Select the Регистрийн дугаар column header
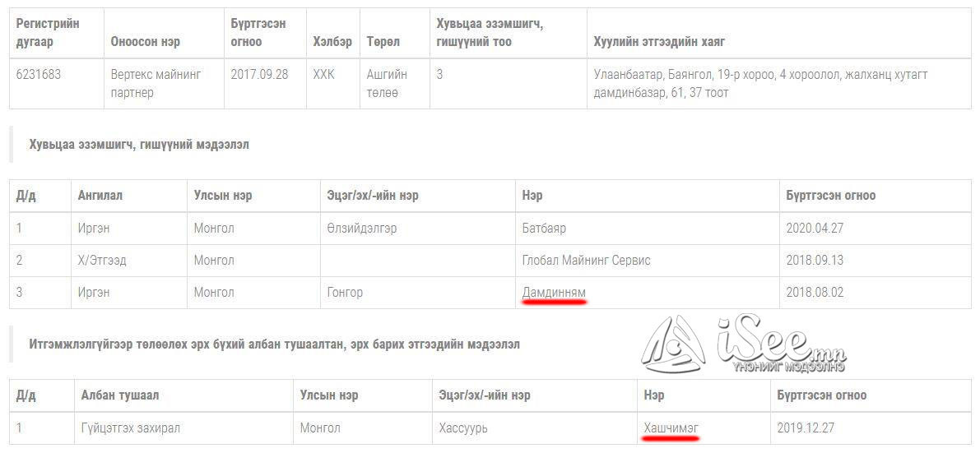Image resolution: width=980 pixels, height=453 pixels. click(48, 33)
